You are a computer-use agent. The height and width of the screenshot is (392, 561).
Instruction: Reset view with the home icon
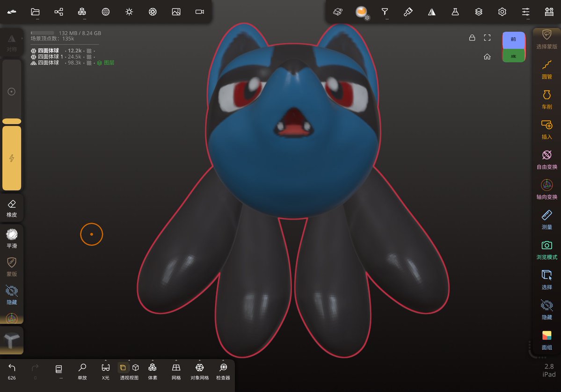(x=487, y=57)
